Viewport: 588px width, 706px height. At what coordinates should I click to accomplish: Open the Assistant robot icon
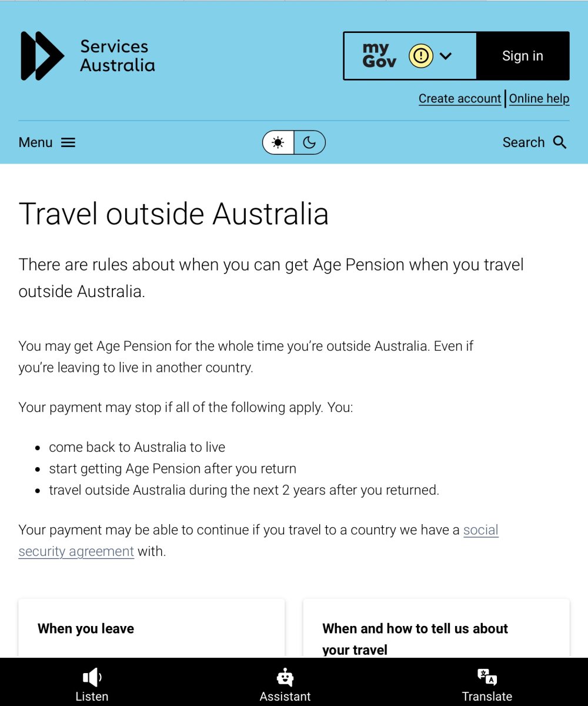pyautogui.click(x=285, y=677)
